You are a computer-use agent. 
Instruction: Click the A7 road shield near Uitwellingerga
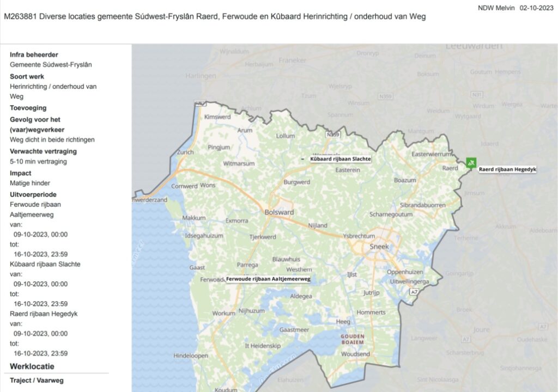click(415, 292)
